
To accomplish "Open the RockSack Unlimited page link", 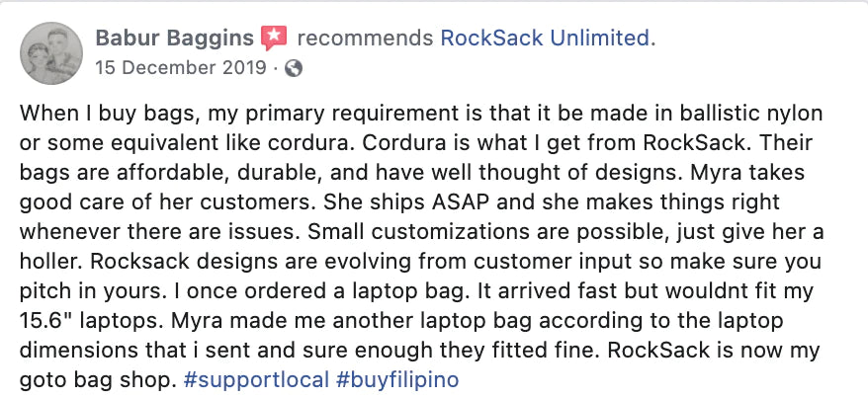I will (x=547, y=39).
